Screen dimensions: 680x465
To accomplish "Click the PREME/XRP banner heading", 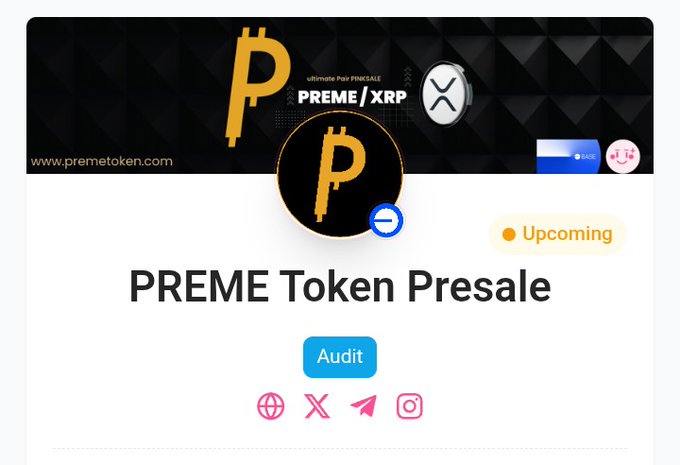I will click(352, 97).
